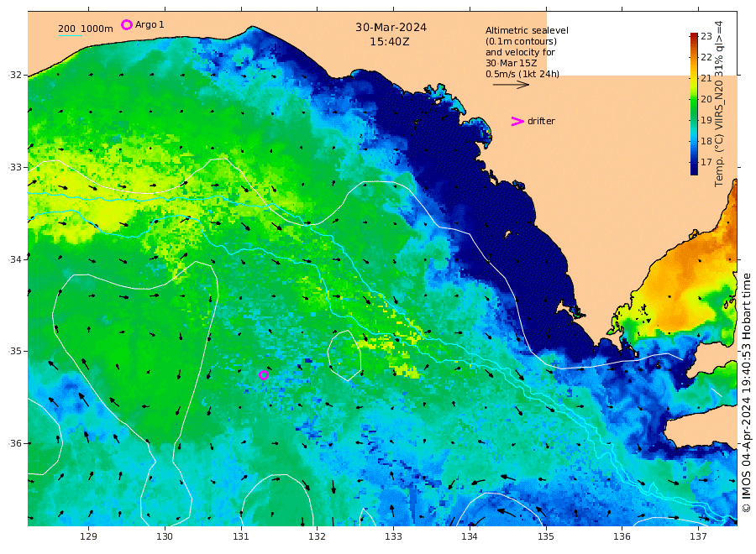The width and height of the screenshot is (756, 554).
Task: Click the latitude axis label -33
Action: (15, 167)
